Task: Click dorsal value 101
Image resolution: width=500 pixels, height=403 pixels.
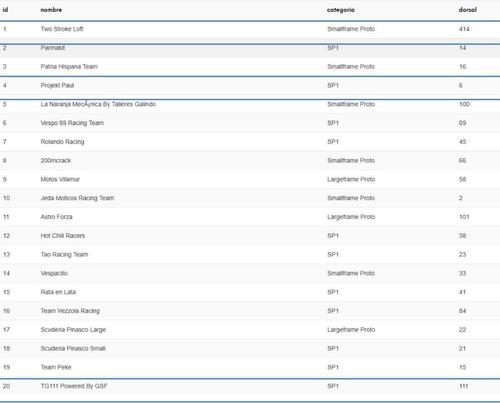Action: tap(464, 217)
